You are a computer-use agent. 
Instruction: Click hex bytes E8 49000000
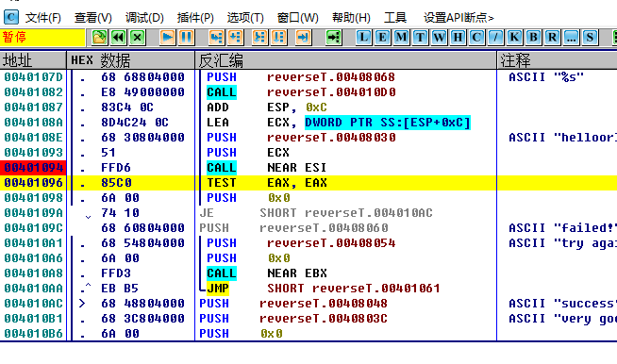[142, 92]
